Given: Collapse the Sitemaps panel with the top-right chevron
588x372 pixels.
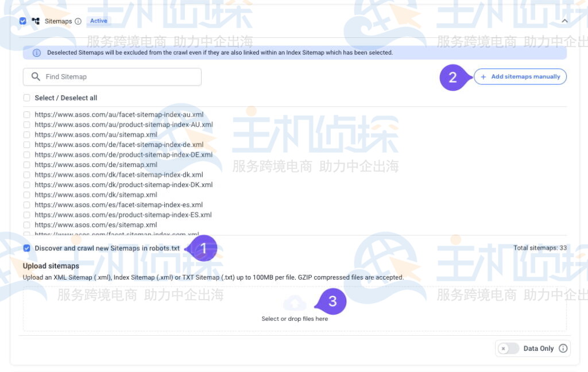Looking at the screenshot, I should (x=564, y=20).
